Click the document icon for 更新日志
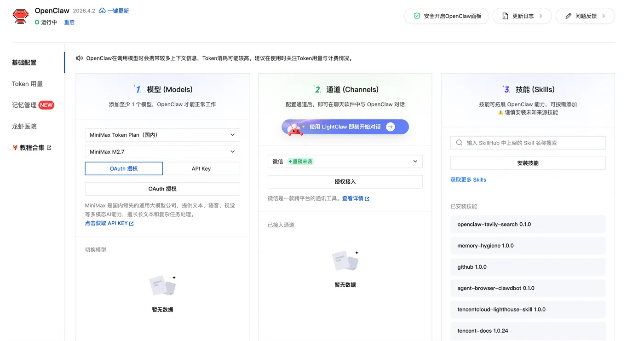The image size is (644, 341). pos(505,16)
